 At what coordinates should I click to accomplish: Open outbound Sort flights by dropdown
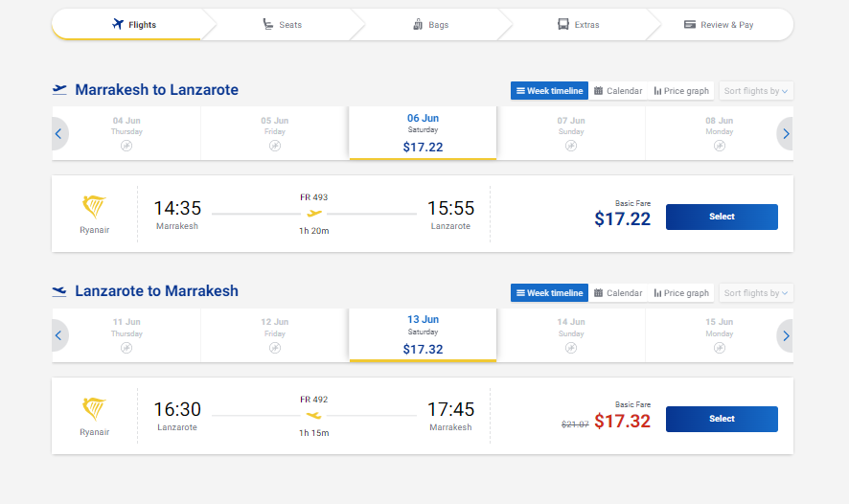756,91
